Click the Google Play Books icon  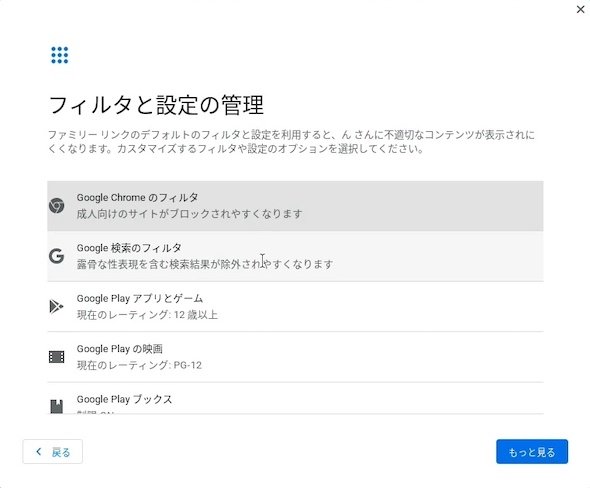point(56,406)
